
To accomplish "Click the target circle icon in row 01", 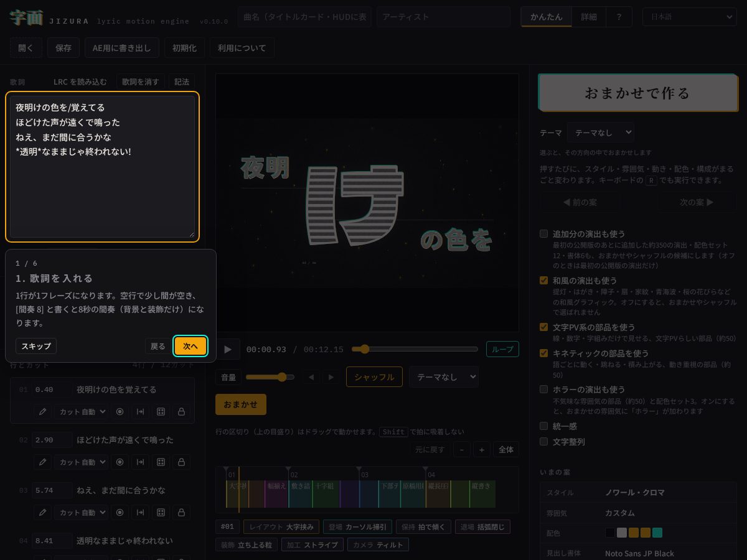I will [120, 412].
